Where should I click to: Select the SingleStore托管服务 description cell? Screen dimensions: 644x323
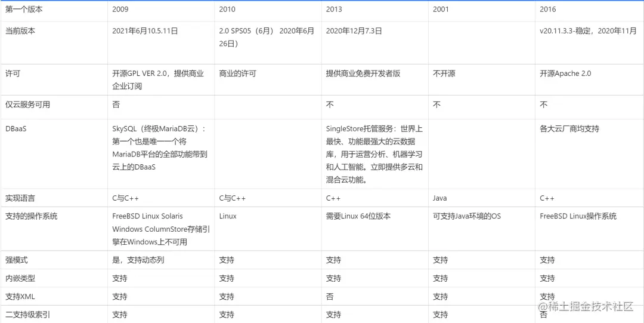point(374,154)
